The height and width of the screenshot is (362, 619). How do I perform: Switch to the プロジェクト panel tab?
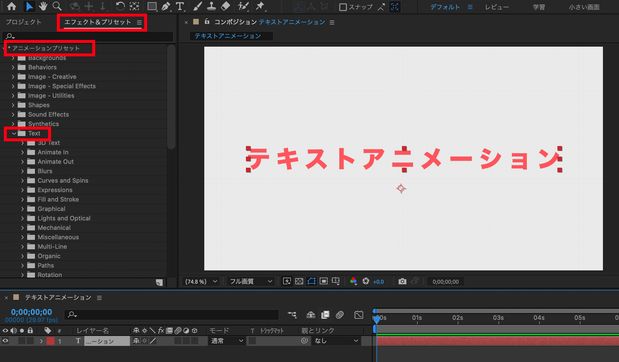coord(23,22)
